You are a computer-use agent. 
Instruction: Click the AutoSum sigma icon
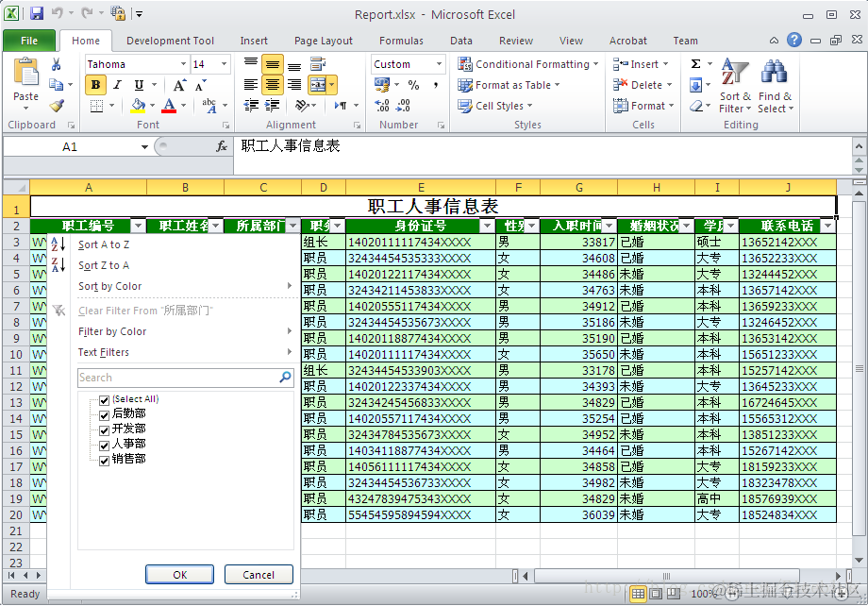(696, 63)
